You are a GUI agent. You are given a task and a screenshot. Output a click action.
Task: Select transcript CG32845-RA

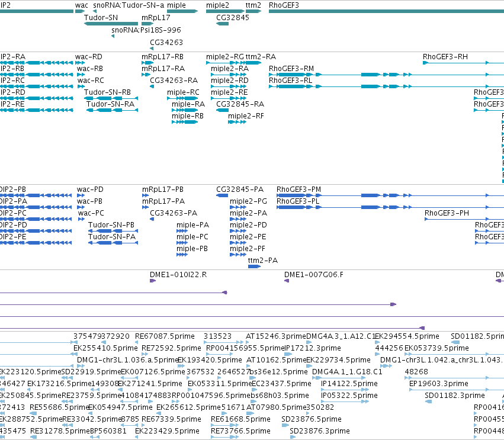point(240,104)
